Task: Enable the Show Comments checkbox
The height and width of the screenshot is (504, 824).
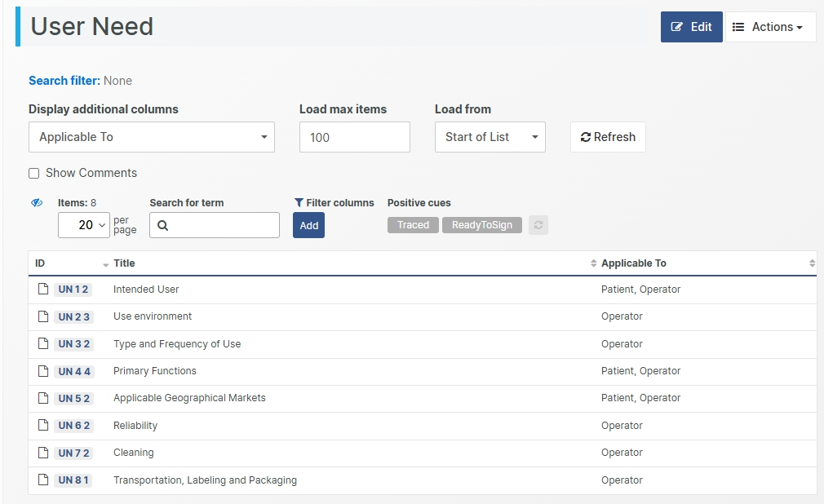Action: [x=34, y=173]
